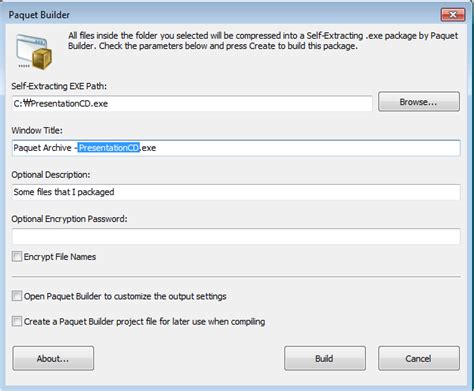The width and height of the screenshot is (474, 391).
Task: Click the Window Title label
Action: 37,130
